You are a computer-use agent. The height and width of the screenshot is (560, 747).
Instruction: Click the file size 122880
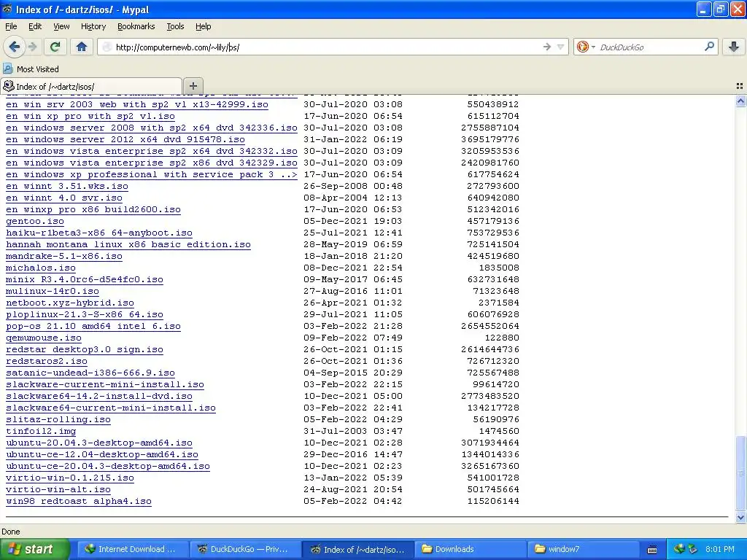click(502, 338)
